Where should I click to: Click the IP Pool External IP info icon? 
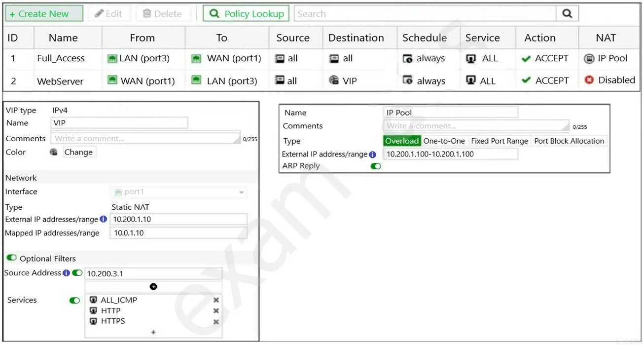point(372,154)
